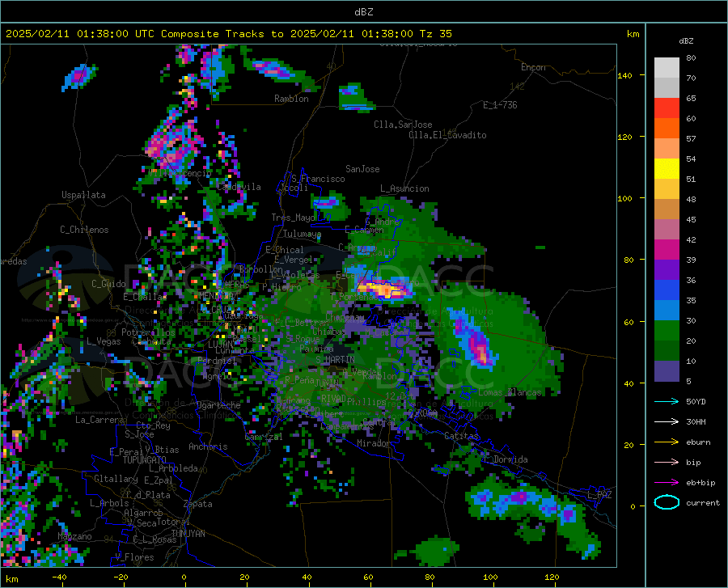
Task: Click the 'Manzano' map label
Action: [x=74, y=536]
